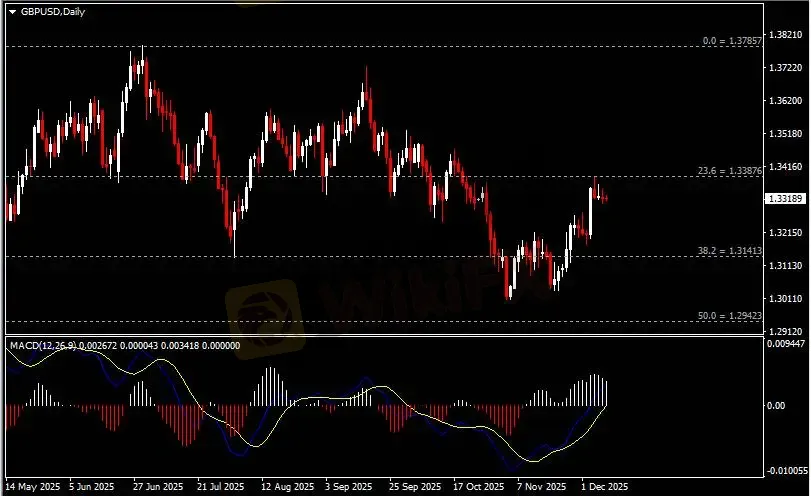The height and width of the screenshot is (496, 811).
Task: Select the 23.6 = 1.33876 Fibonacci label
Action: coord(730,171)
